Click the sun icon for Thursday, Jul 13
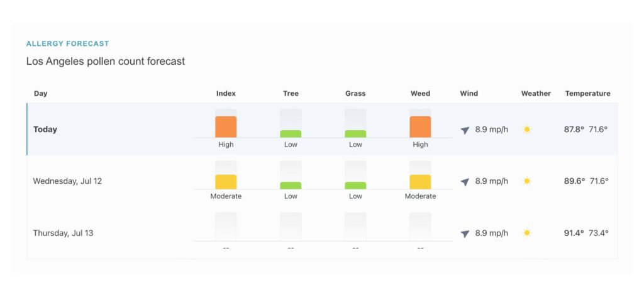The height and width of the screenshot is (297, 644). pos(527,233)
